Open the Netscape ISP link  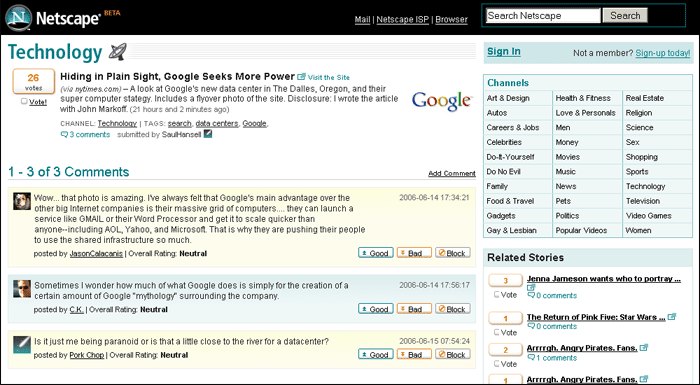(402, 20)
